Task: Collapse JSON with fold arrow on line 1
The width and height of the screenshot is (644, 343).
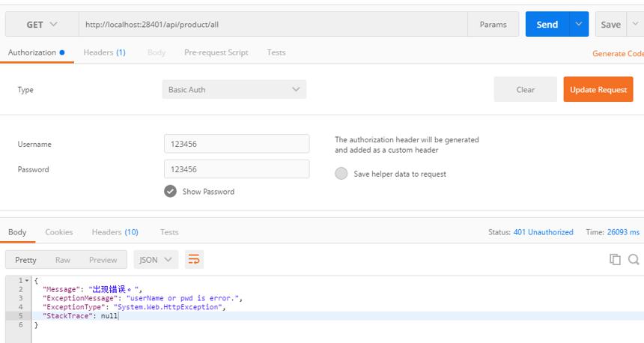Action: [27, 281]
